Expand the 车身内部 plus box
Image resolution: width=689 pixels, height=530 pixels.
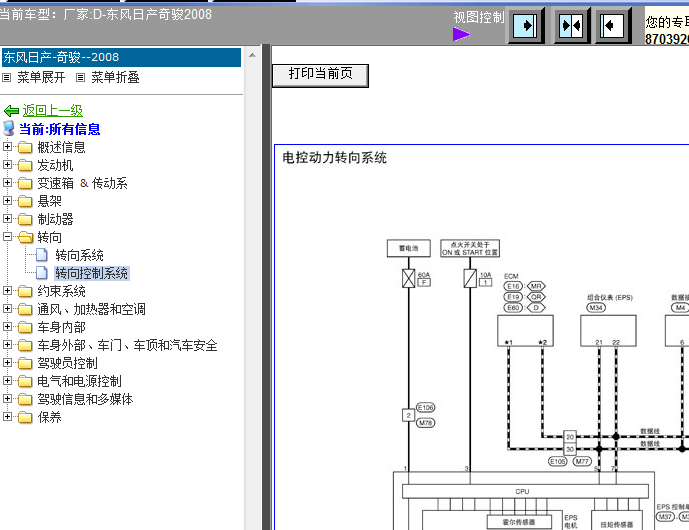click(x=7, y=327)
